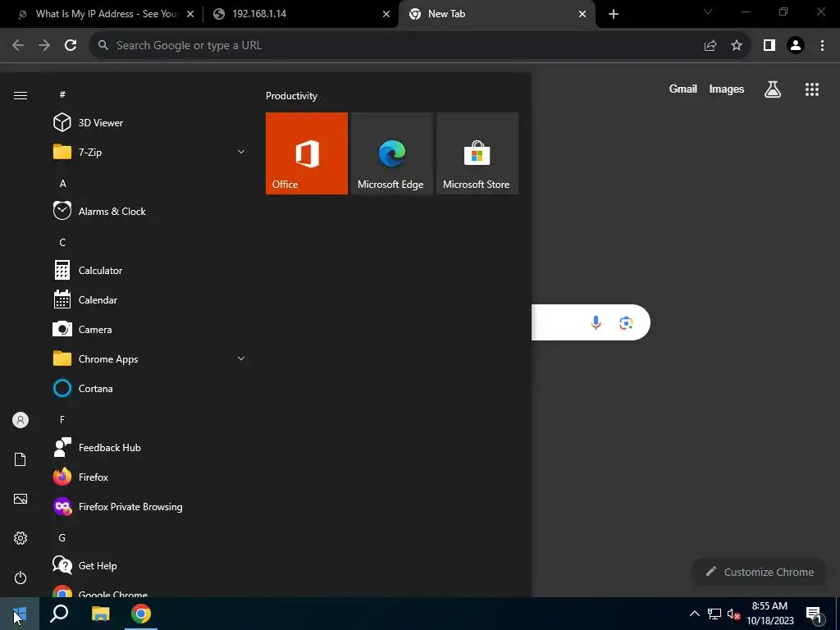Click the Productivity group header
This screenshot has height=630, width=840.
click(x=291, y=96)
